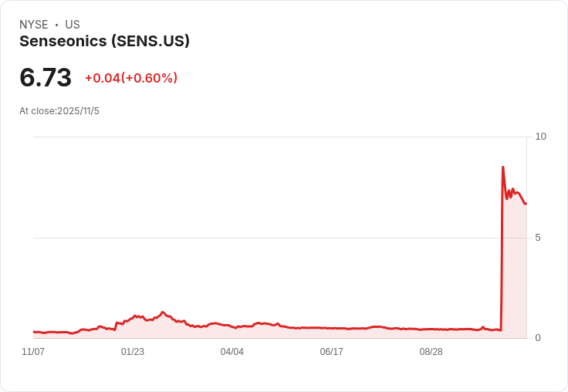Click the 6.73 current price
The width and height of the screenshot is (568, 392).
tap(46, 78)
